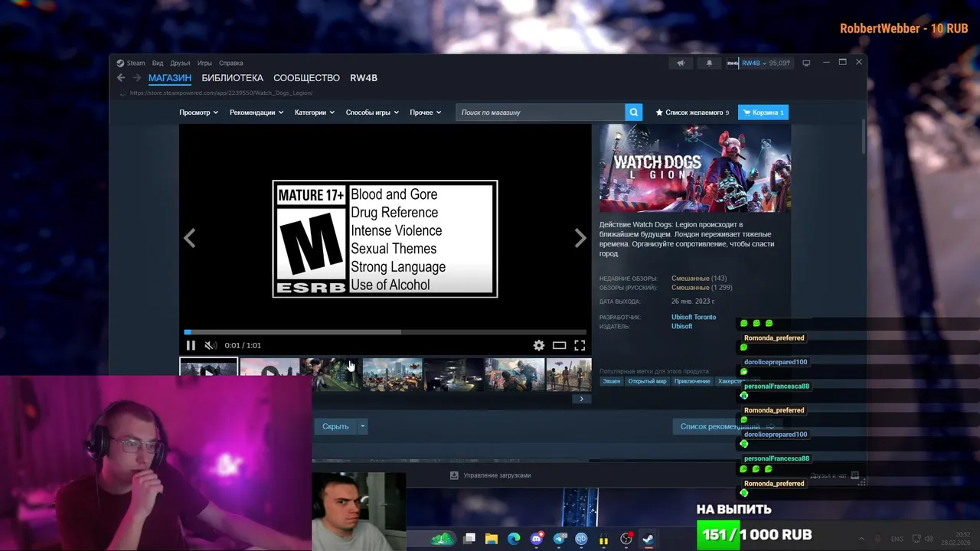Click the store URL address text

coord(221,93)
